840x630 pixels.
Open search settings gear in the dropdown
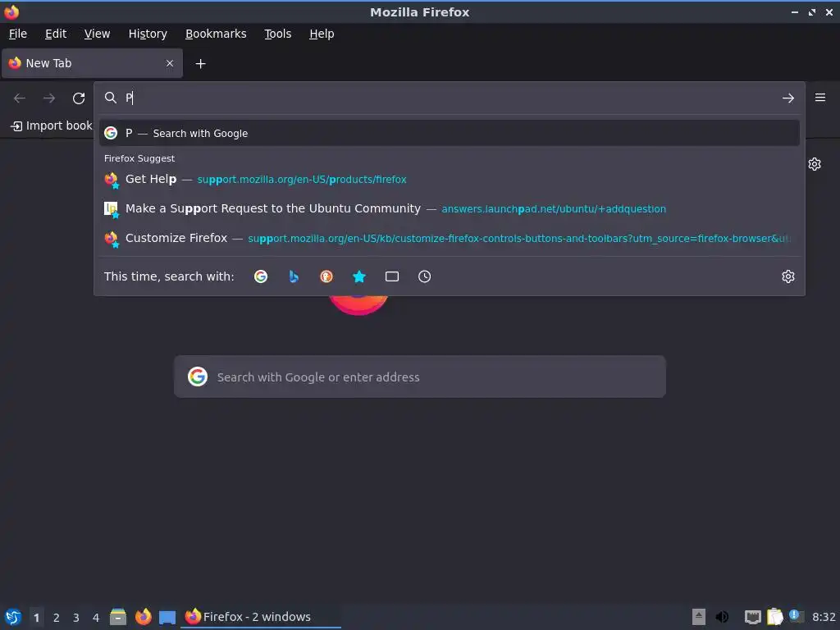(x=787, y=276)
